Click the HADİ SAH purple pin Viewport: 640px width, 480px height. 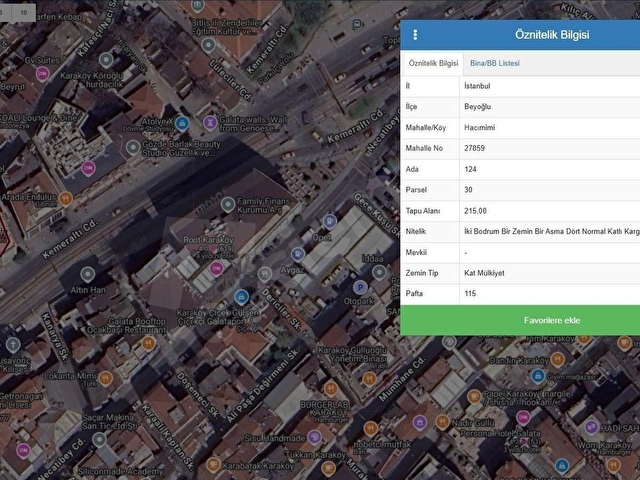click(591, 427)
